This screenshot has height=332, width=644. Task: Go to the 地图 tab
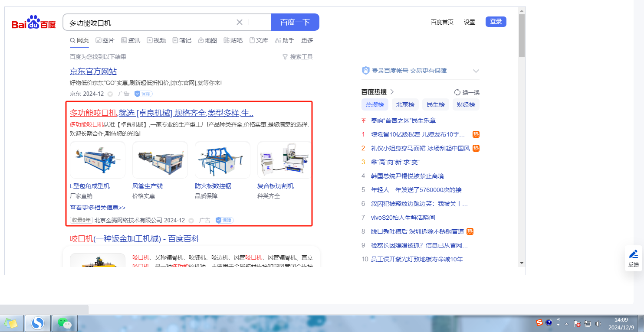click(x=207, y=40)
